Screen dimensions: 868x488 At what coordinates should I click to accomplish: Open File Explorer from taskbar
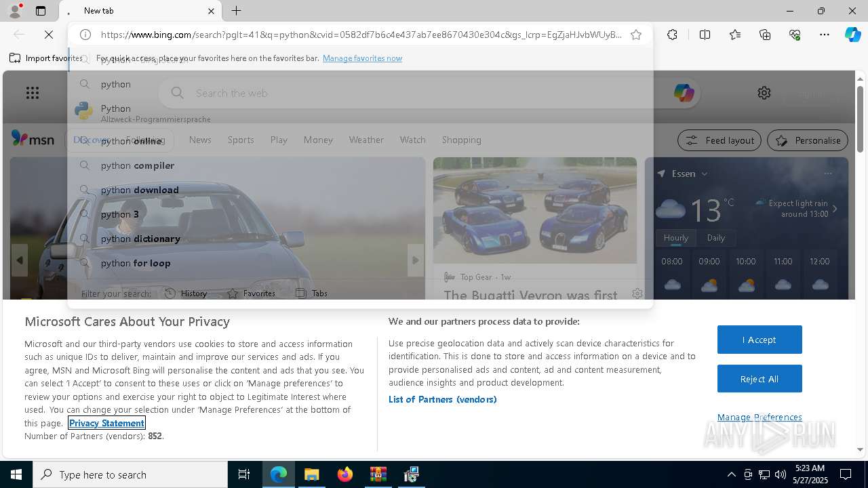tap(312, 474)
